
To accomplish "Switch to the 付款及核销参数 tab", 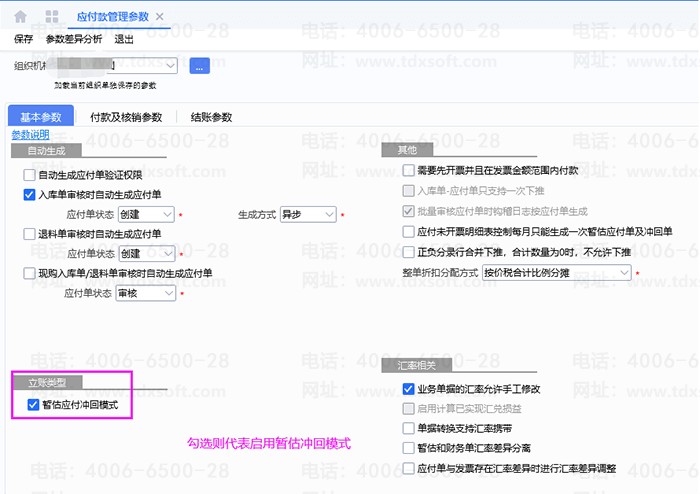I will pos(126,117).
